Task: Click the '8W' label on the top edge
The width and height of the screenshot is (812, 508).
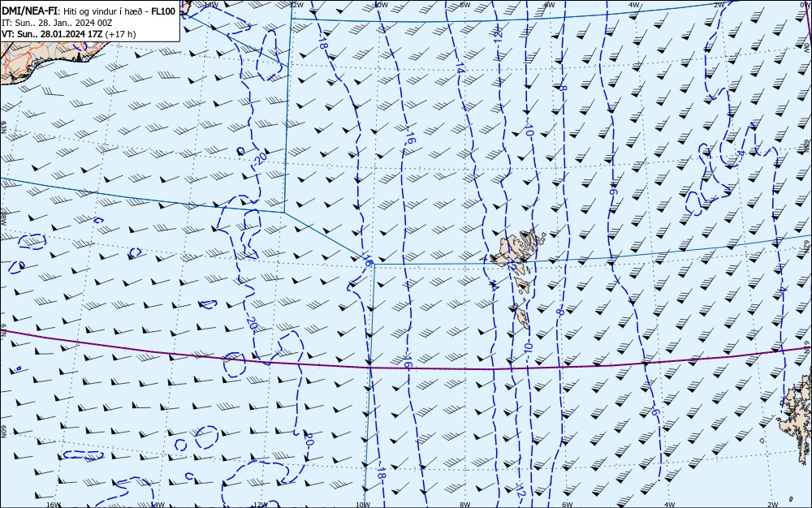Action: (465, 5)
